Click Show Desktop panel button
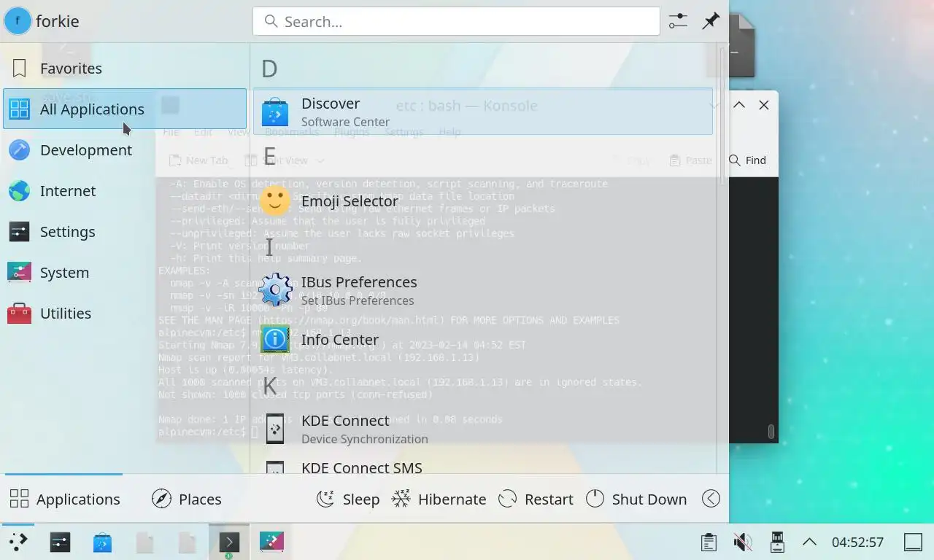Image resolution: width=934 pixels, height=560 pixels. click(914, 542)
